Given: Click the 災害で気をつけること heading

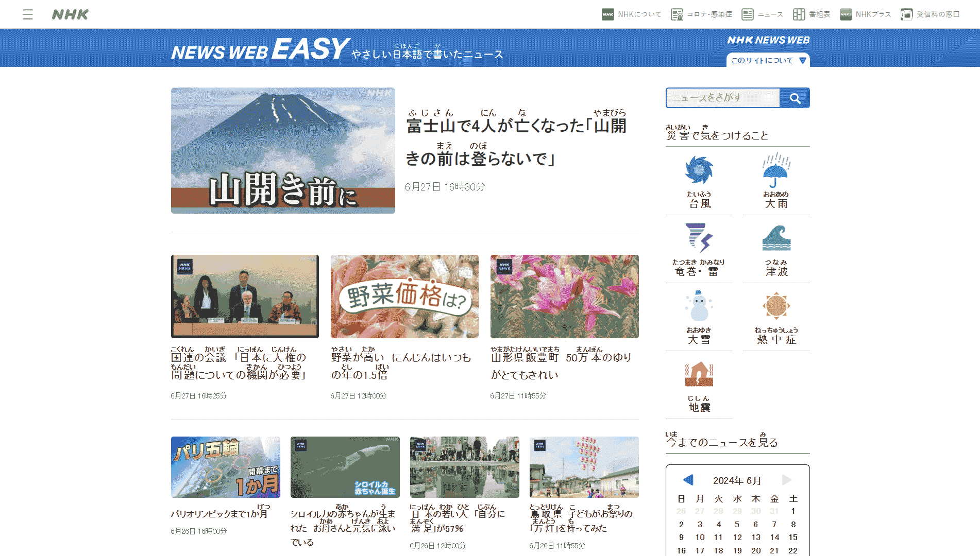Looking at the screenshot, I should pos(717,133).
